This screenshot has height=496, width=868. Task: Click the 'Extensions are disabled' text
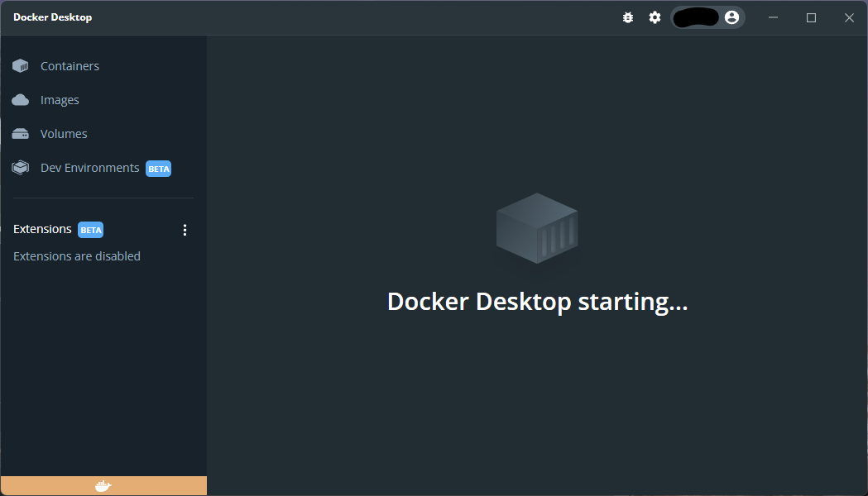[x=77, y=256]
